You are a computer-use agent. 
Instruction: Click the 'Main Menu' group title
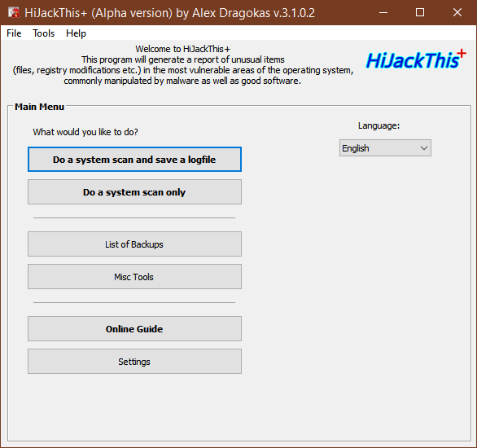(x=40, y=107)
